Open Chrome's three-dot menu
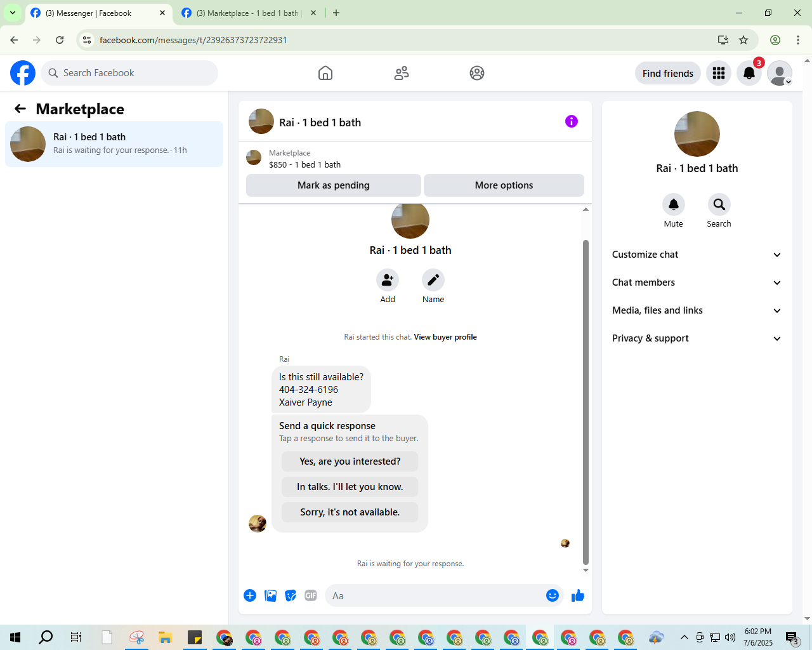This screenshot has height=650, width=812. point(798,40)
